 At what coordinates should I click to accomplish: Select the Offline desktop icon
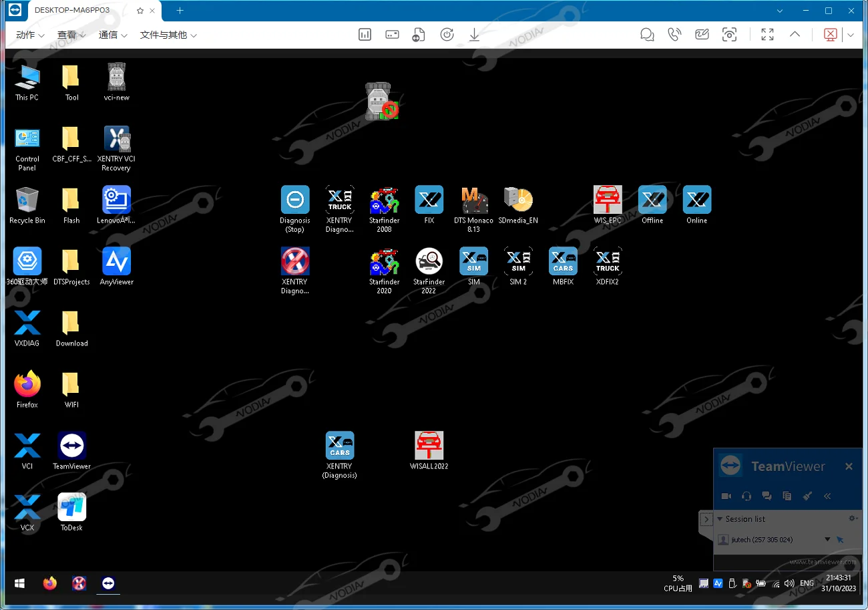pos(652,200)
